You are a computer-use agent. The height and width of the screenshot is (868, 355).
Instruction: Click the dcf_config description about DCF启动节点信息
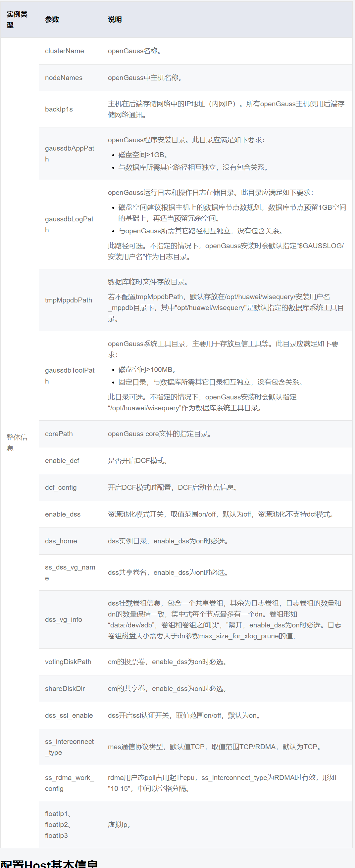click(x=174, y=487)
